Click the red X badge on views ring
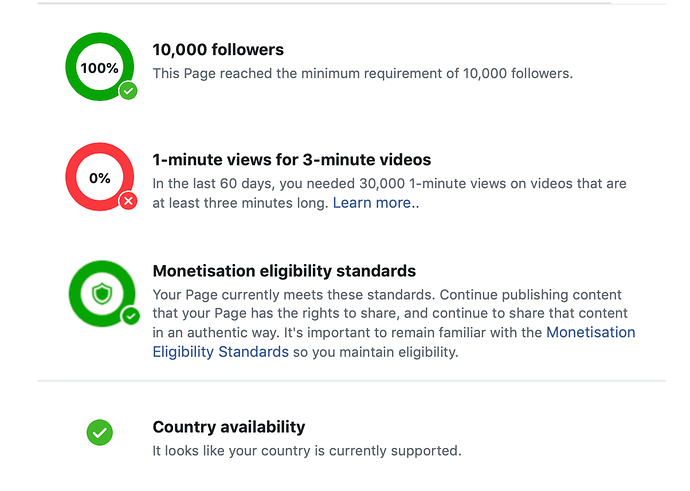690x491 pixels. 128,201
